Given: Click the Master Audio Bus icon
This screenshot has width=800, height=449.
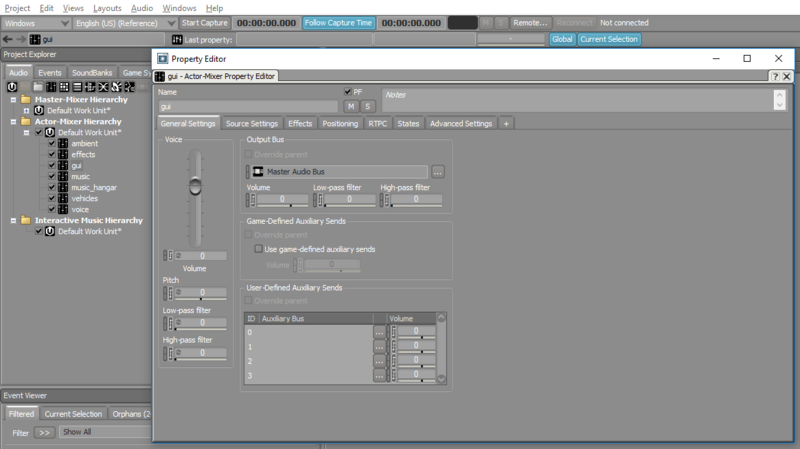Looking at the screenshot, I should pyautogui.click(x=258, y=171).
